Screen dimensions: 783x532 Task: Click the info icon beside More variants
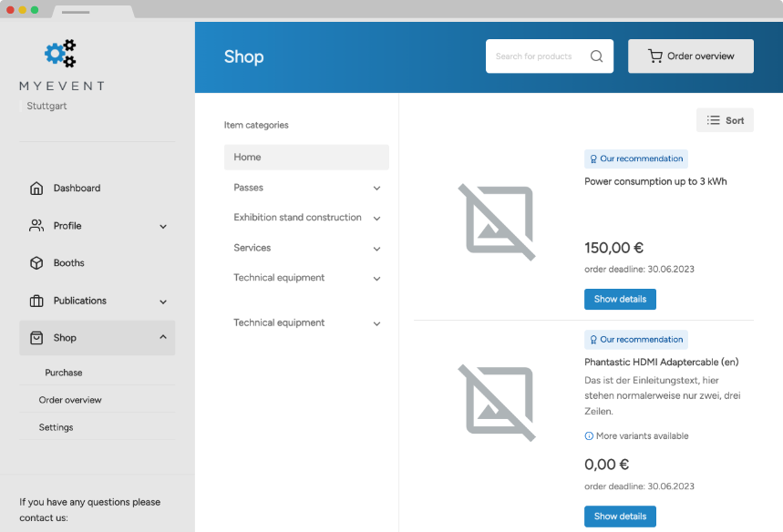[x=589, y=436]
